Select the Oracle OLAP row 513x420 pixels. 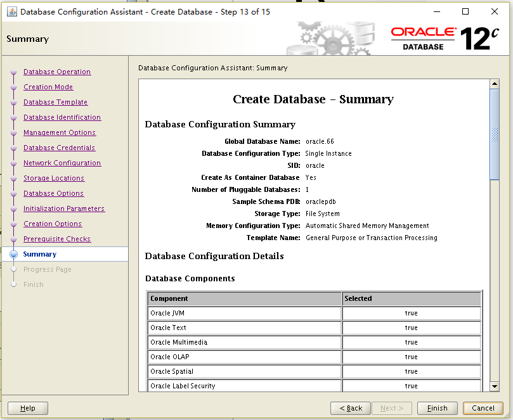[x=314, y=357]
